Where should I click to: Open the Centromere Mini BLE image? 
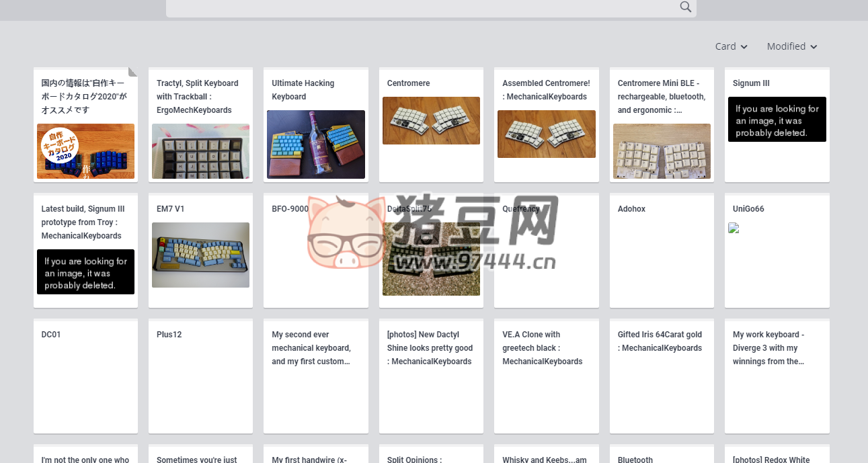point(662,151)
